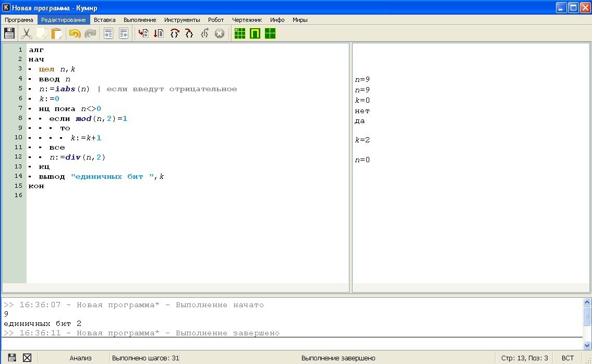Click the Cut scissors icon

point(26,33)
